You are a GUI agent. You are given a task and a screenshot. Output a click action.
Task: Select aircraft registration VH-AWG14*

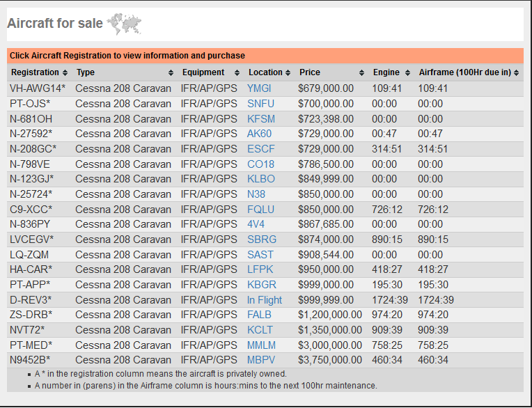tap(38, 88)
